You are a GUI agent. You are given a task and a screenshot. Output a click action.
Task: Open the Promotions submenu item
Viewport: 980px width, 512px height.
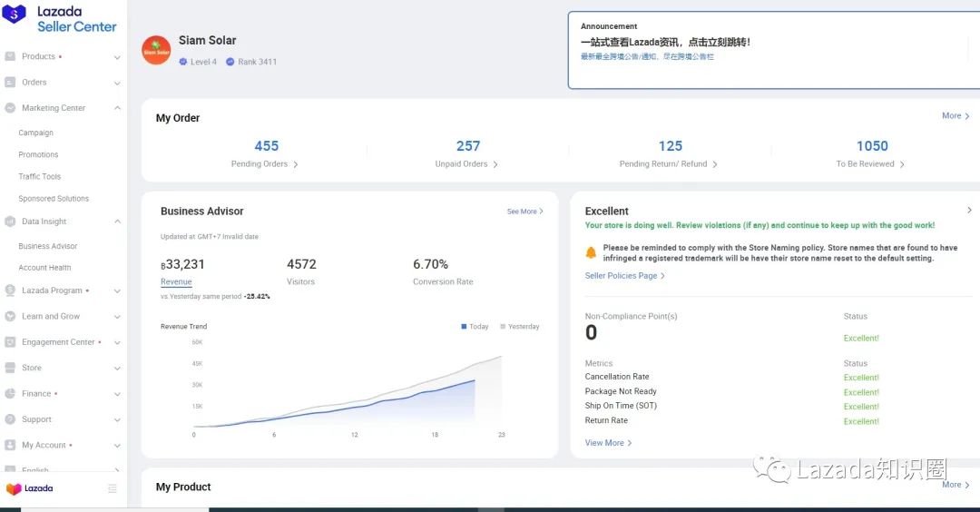(x=38, y=154)
